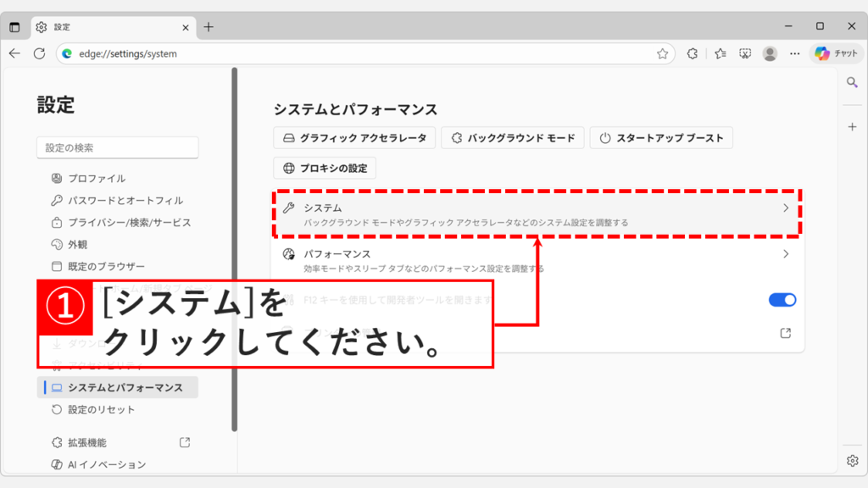Click the settings gear at bottom right
This screenshot has height=488, width=868.
(x=852, y=459)
